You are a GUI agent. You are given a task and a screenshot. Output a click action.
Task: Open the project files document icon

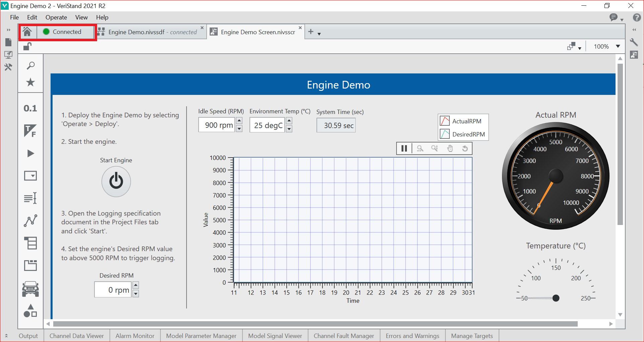(8, 42)
